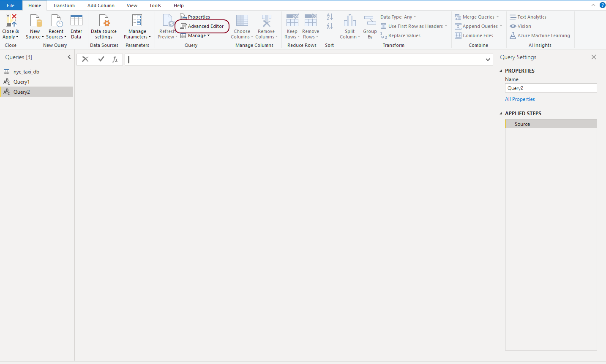Switch to the Transform tab
The height and width of the screenshot is (364, 606).
click(x=64, y=5)
